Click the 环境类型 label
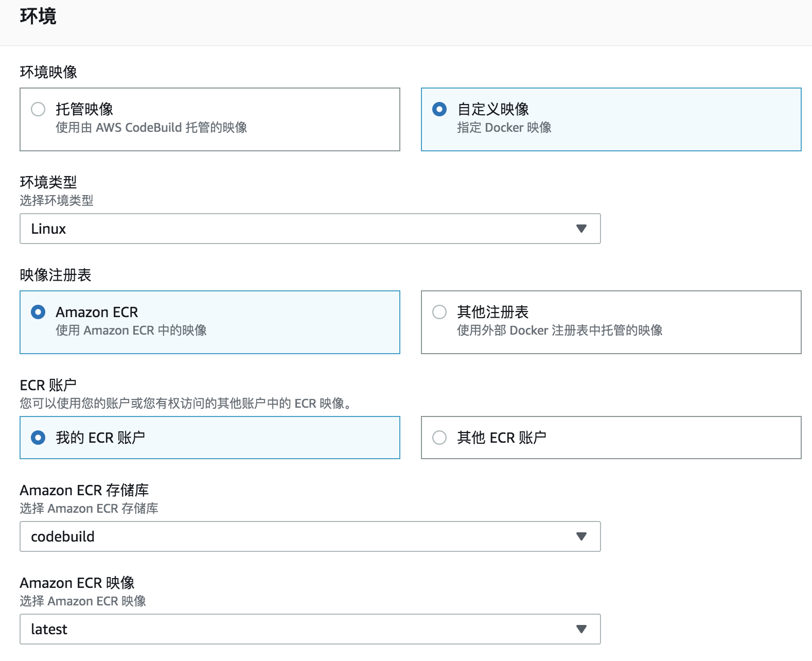Image resolution: width=812 pixels, height=661 pixels. (x=48, y=182)
